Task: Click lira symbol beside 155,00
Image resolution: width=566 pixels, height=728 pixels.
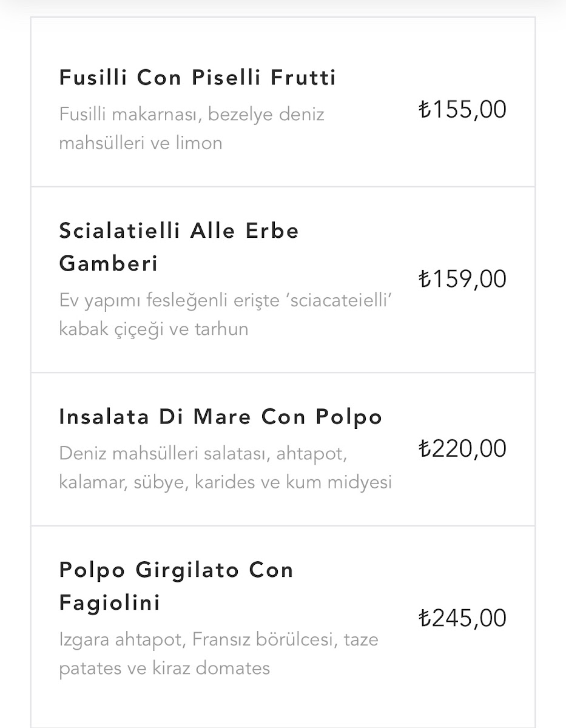Action: [x=425, y=110]
